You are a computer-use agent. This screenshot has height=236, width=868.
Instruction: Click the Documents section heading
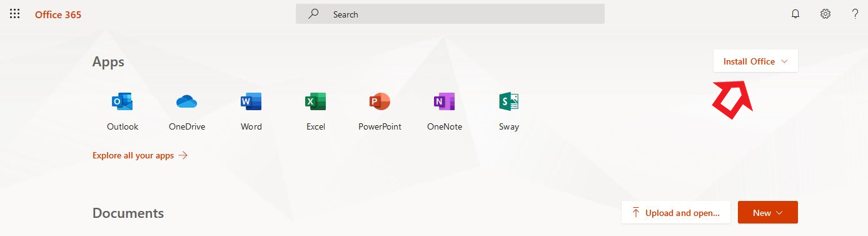(128, 213)
